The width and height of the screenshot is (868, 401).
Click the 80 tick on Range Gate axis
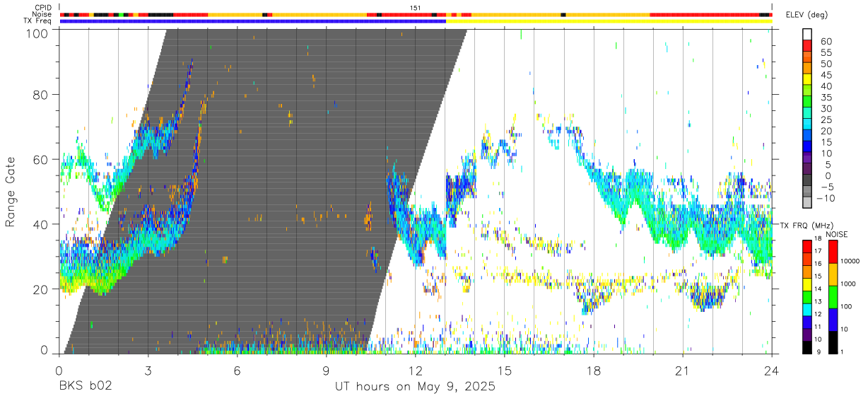41,94
